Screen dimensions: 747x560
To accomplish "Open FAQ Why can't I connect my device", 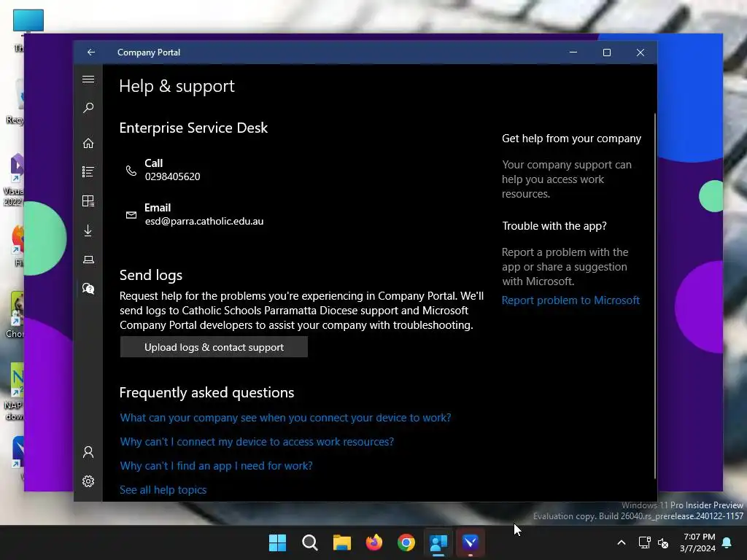I will coord(257,442).
